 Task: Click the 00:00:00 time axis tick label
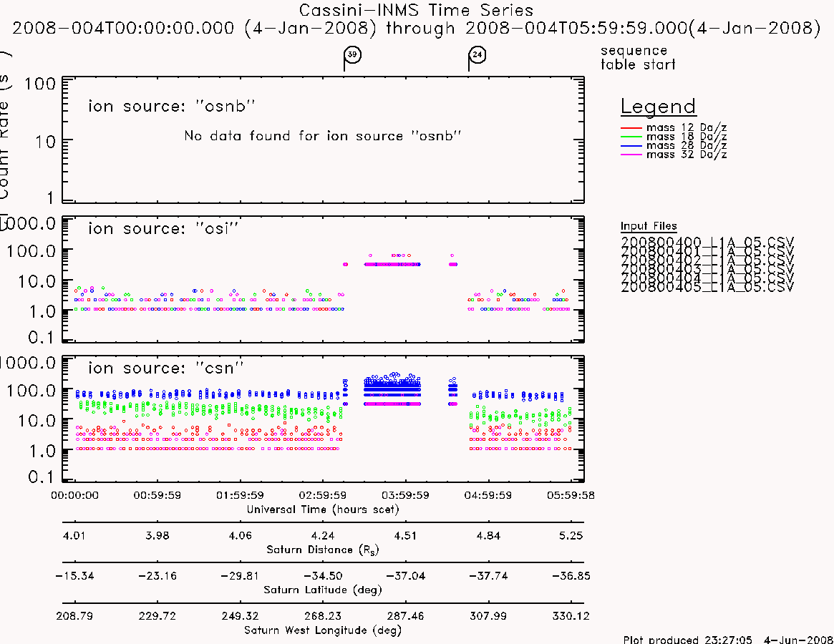pos(74,495)
